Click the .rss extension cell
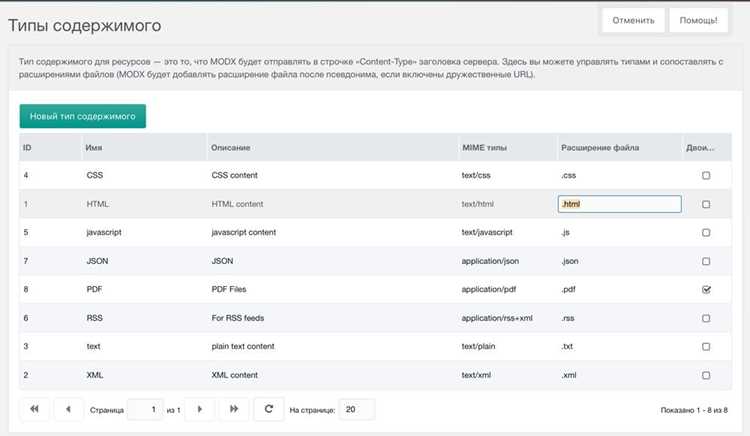 [568, 318]
